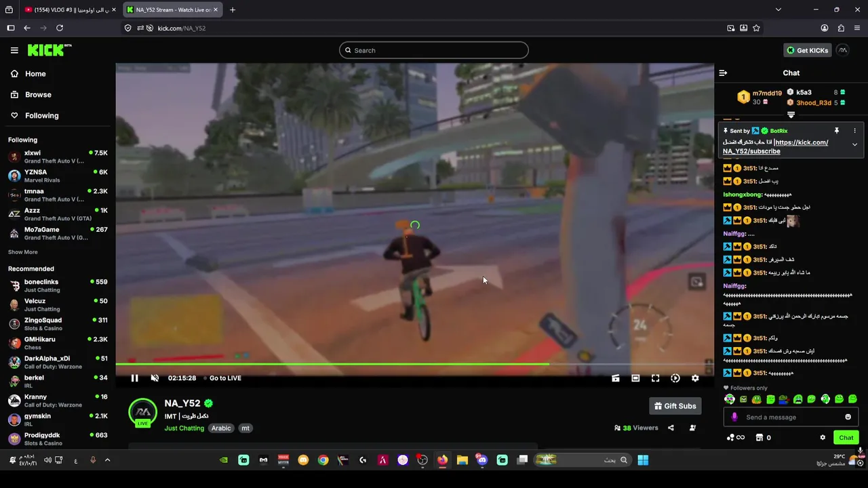
Task: Share the stream
Action: pos(671,428)
